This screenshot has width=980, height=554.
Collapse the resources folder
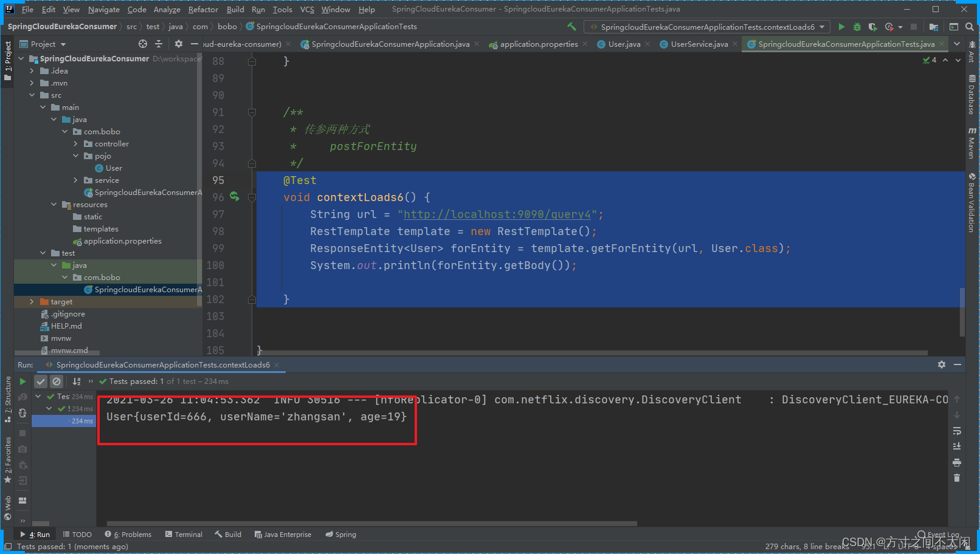(53, 205)
